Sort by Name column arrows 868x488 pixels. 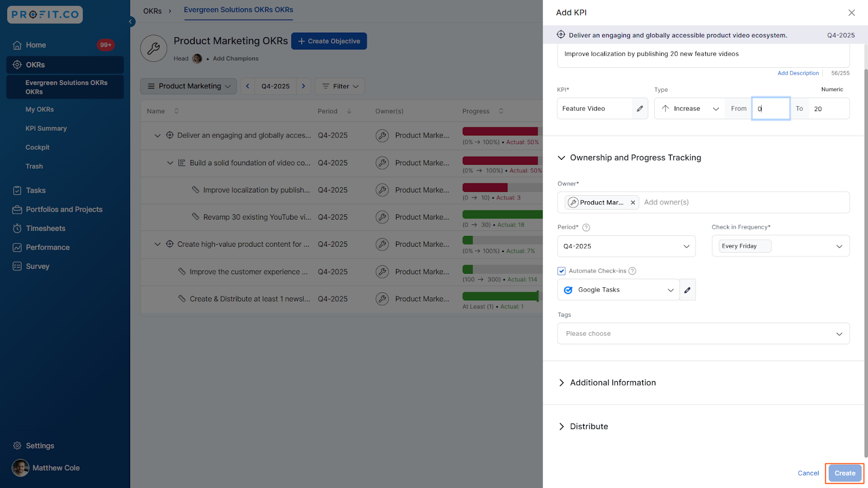click(x=176, y=111)
